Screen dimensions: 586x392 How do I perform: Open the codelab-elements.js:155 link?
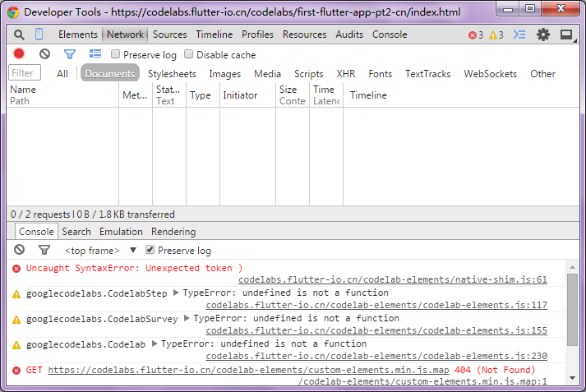[376, 330]
